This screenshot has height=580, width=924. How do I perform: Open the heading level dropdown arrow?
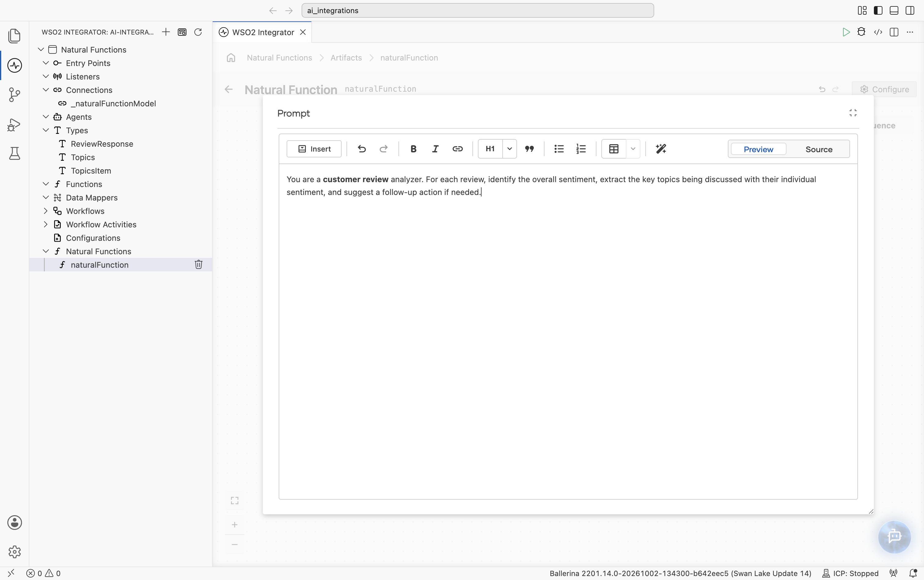pos(509,149)
